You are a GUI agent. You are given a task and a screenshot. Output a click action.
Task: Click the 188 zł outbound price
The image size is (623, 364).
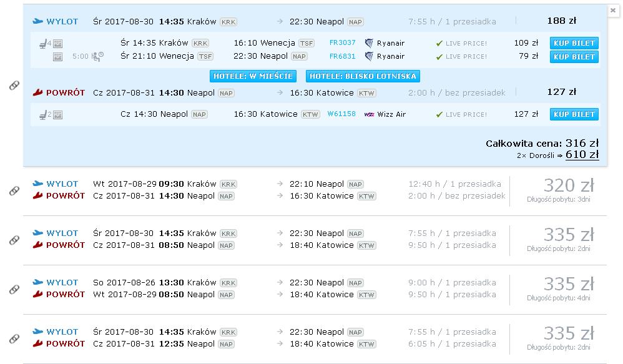(562, 21)
